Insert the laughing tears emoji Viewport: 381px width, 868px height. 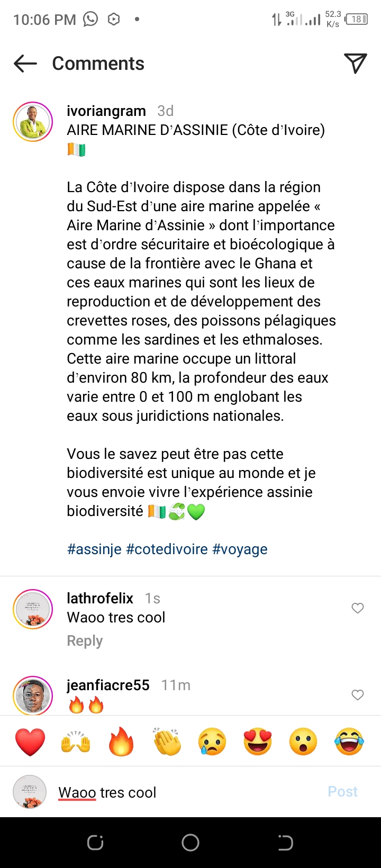[349, 741]
